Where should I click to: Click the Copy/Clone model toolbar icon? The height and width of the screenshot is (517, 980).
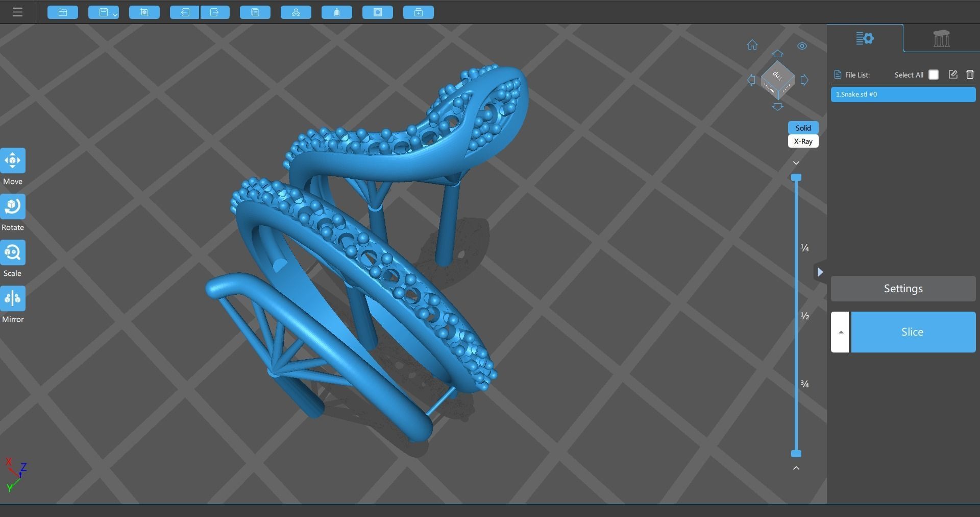coord(255,12)
